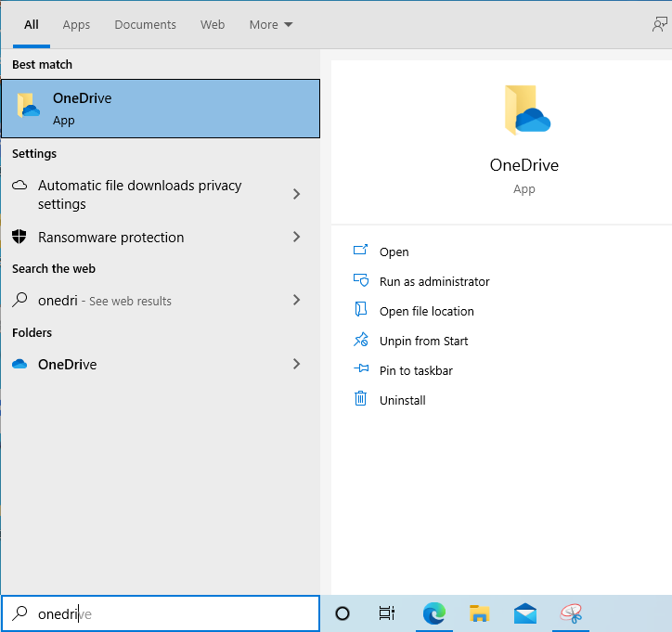Click Uninstall for OneDrive

click(403, 400)
